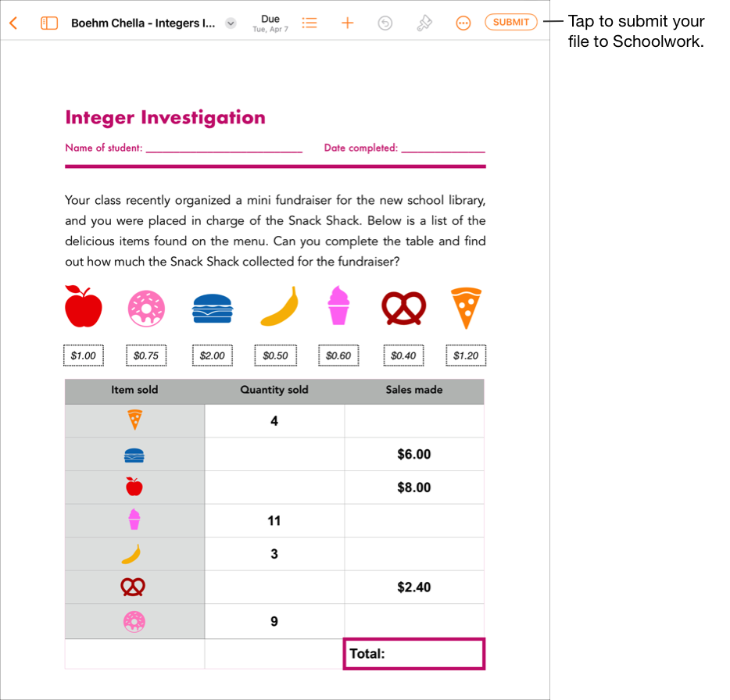Viewport: 730px width, 700px height.
Task: Tap the donut icon in the table
Action: pyautogui.click(x=134, y=620)
